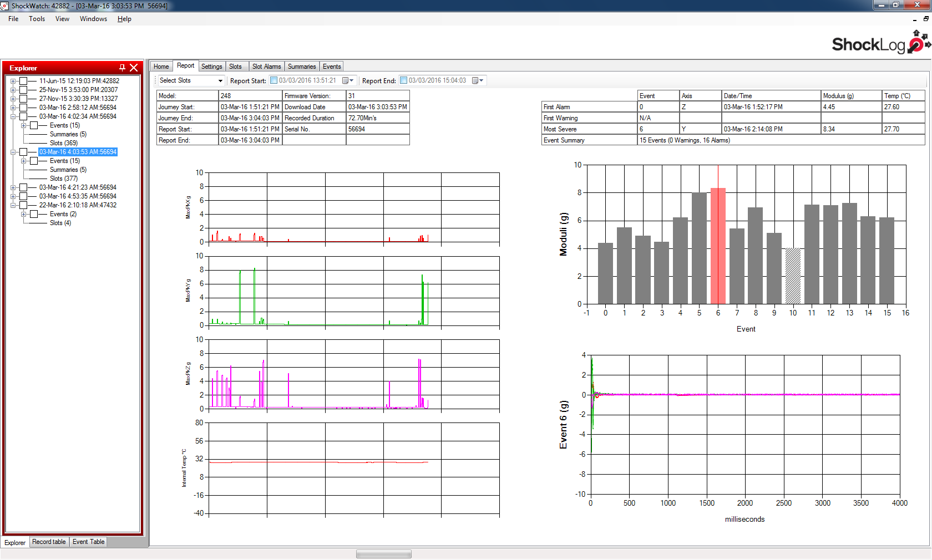The height and width of the screenshot is (560, 932).
Task: Open the Report Start calendar picker icon
Action: click(x=347, y=81)
